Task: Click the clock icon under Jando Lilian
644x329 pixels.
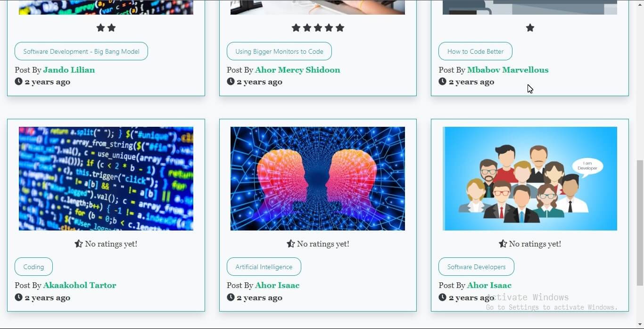Action: tap(18, 82)
